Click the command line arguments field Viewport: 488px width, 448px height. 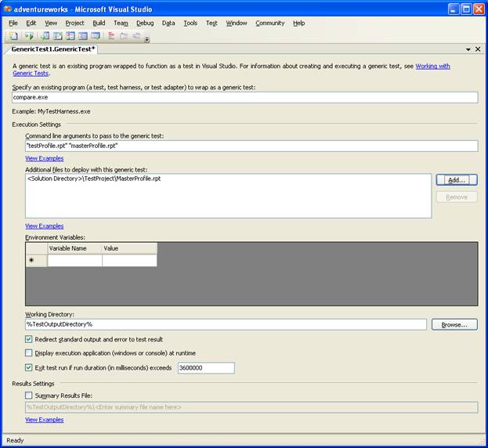pyautogui.click(x=251, y=146)
